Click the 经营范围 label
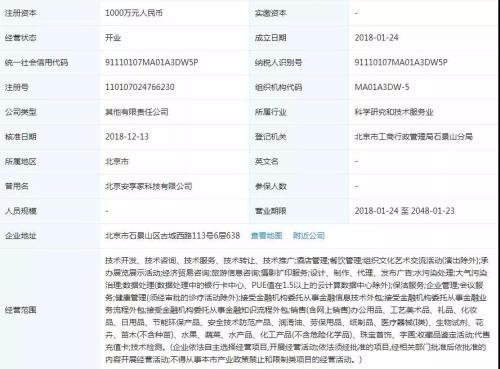Image resolution: width=500 pixels, height=369 pixels. tap(21, 310)
